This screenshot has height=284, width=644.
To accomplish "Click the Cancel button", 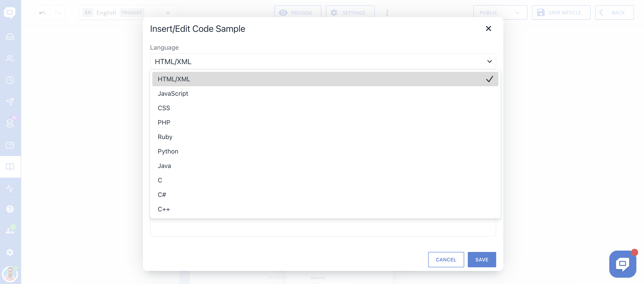I will coord(446,260).
